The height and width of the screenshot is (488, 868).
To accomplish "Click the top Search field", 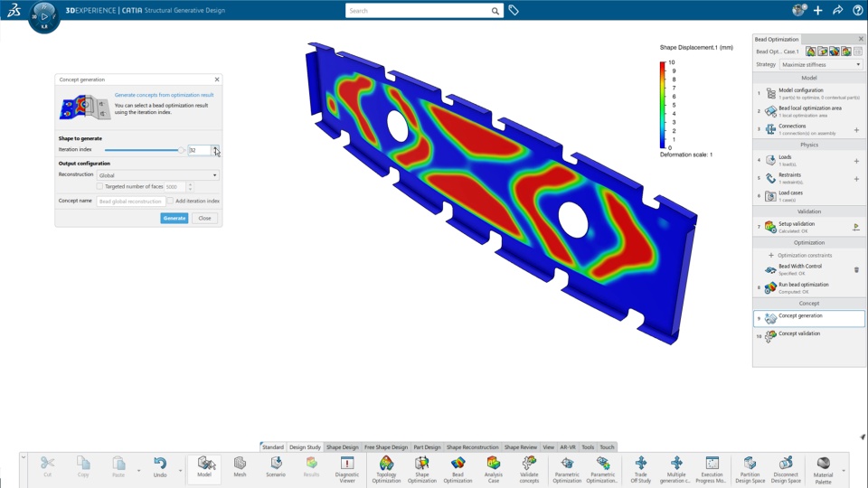I will point(419,11).
